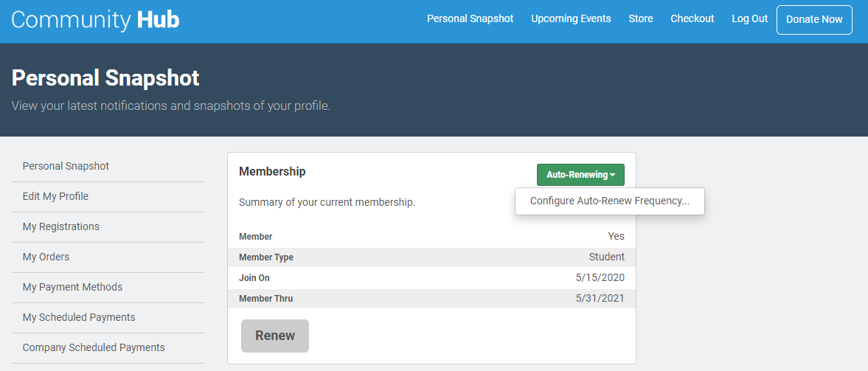
Task: Select Personal Snapshot in sidebar
Action: (66, 166)
